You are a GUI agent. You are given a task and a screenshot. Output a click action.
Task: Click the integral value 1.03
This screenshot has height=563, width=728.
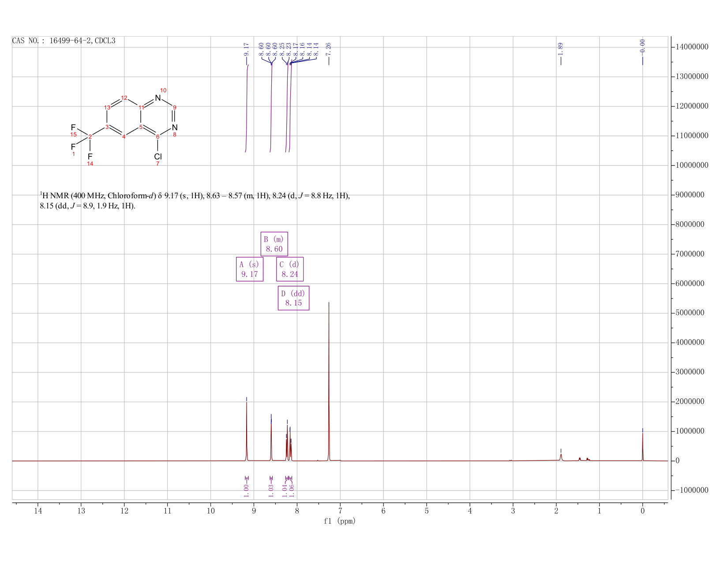pyautogui.click(x=271, y=490)
